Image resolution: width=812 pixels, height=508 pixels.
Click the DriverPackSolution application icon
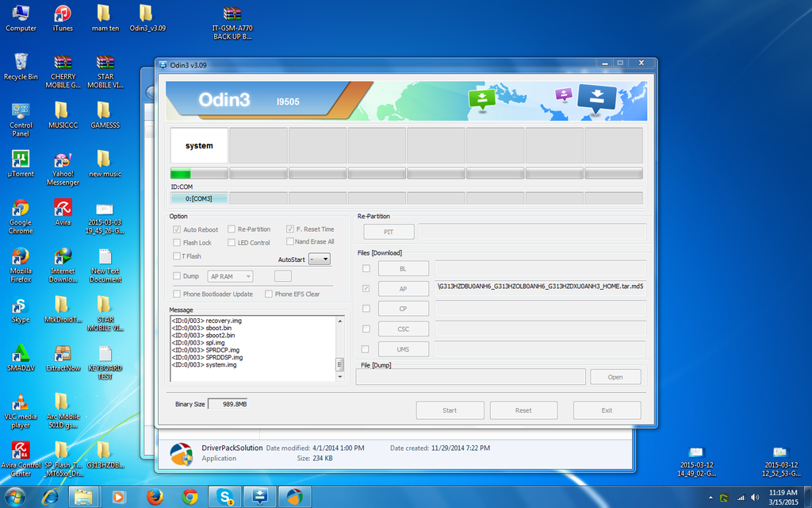point(182,453)
